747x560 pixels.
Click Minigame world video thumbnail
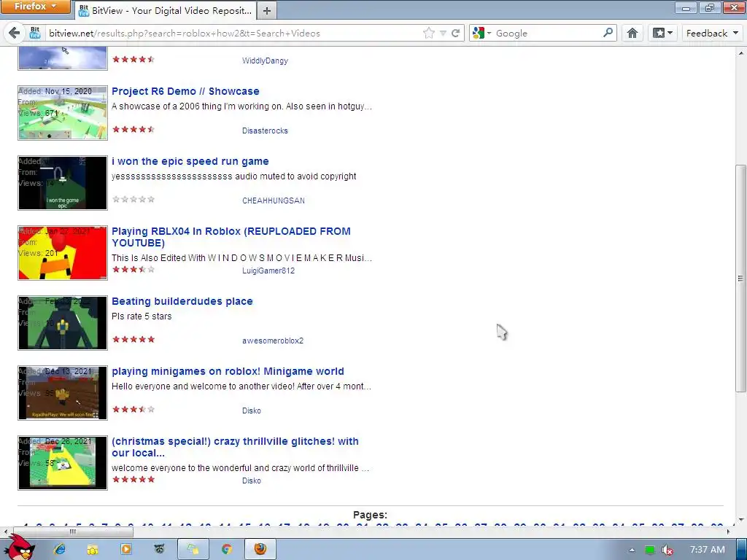point(63,393)
